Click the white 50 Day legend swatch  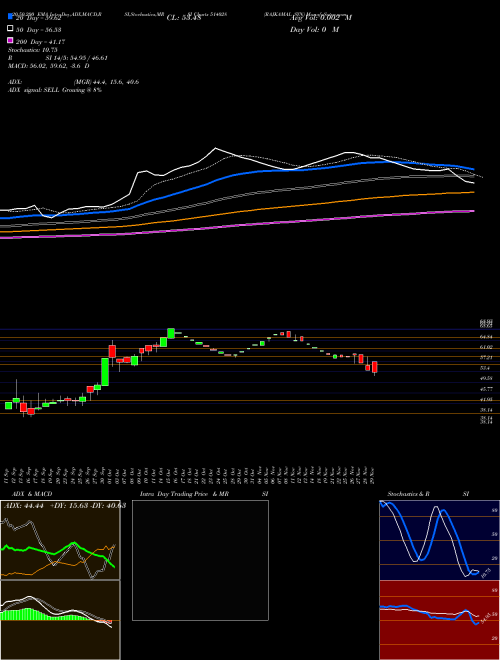(10, 29)
